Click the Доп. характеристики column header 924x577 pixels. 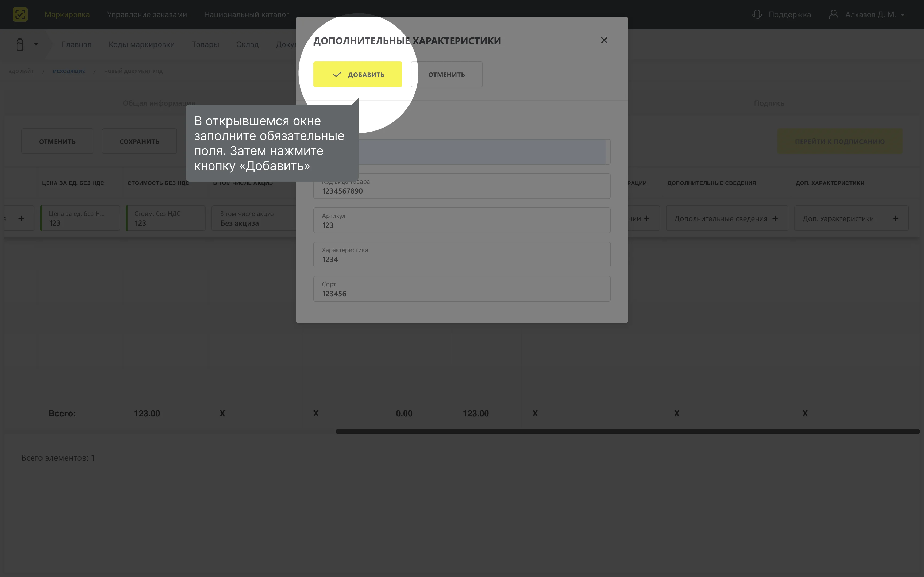830,183
